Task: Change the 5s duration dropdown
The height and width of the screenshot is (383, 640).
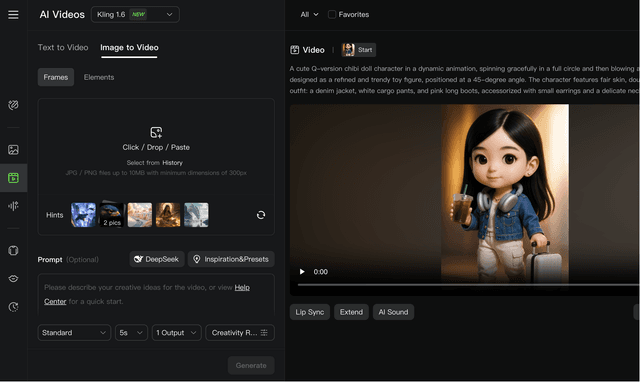Action: (131, 333)
